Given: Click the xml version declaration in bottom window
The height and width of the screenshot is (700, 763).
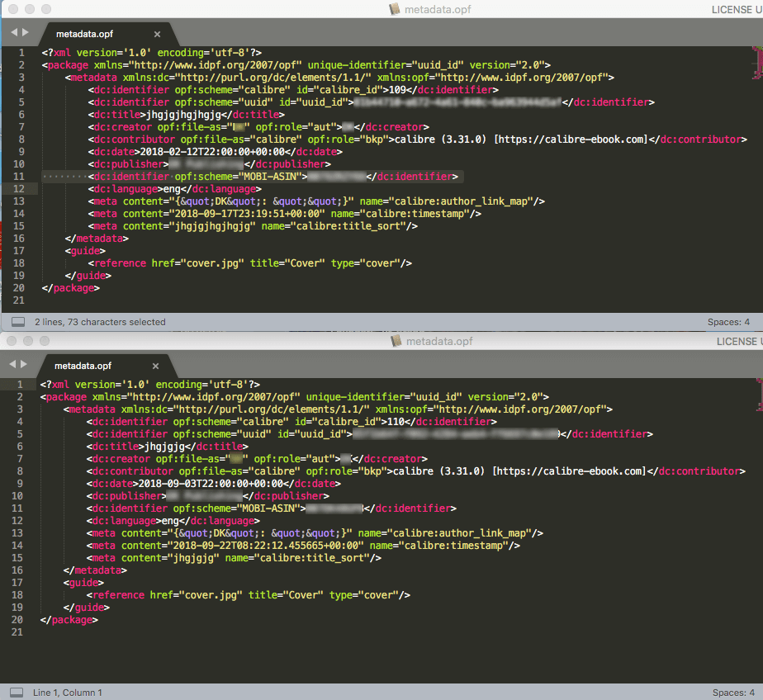Looking at the screenshot, I should (x=150, y=385).
